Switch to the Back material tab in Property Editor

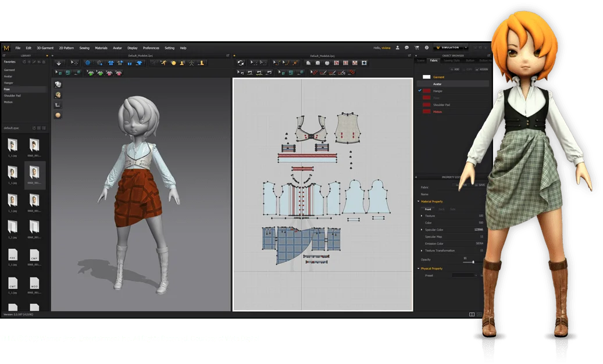(441, 209)
